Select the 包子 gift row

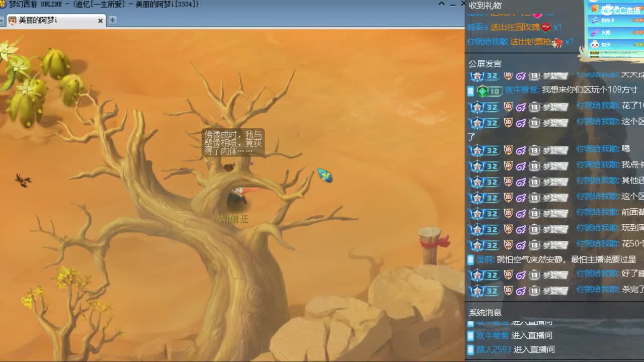coord(617,45)
